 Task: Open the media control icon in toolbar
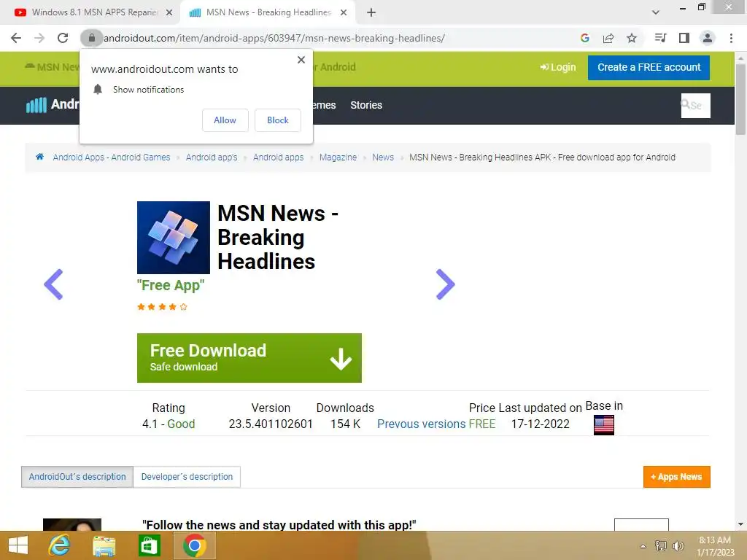(660, 38)
